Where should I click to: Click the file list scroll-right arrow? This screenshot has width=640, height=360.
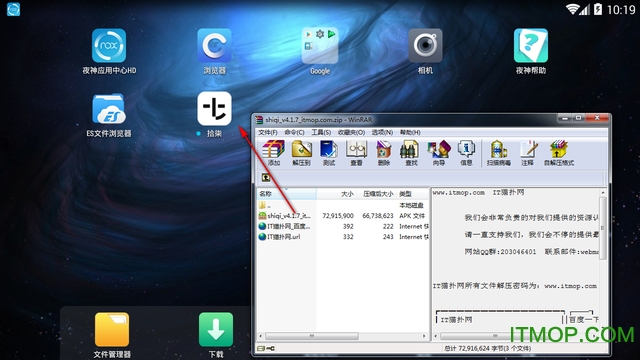point(424,336)
